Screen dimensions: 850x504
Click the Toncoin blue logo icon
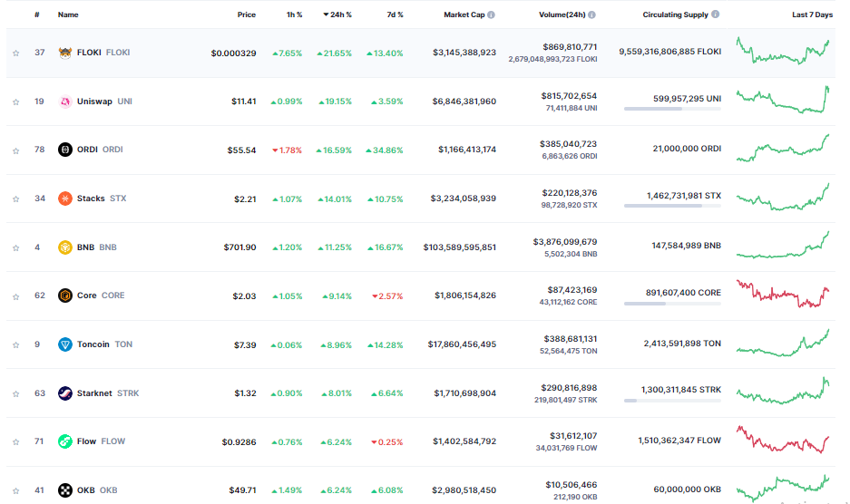(65, 344)
